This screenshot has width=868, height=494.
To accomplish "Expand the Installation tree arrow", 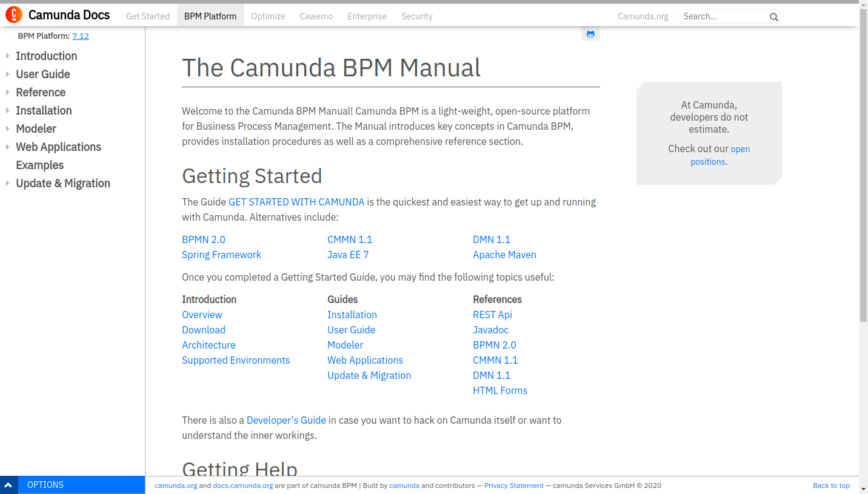I will pos(7,110).
